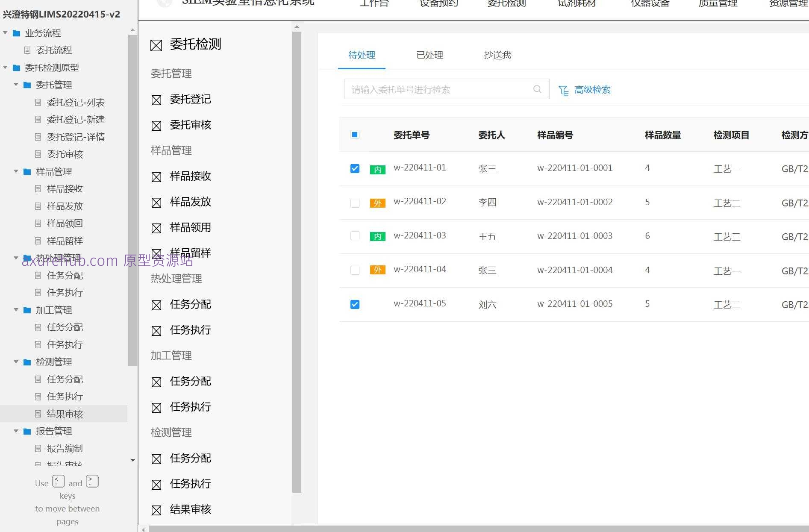Open 高级检索 advanced search
Image resolution: width=809 pixels, height=532 pixels.
click(x=592, y=90)
